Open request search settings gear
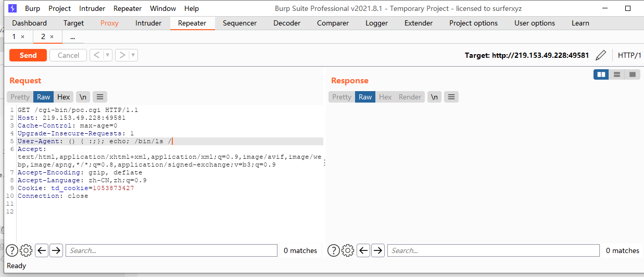This screenshot has width=644, height=277. tap(26, 250)
